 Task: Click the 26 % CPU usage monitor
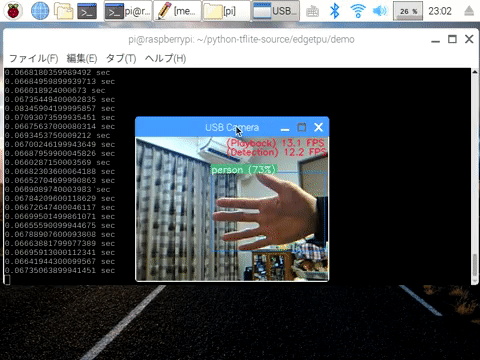tap(408, 11)
